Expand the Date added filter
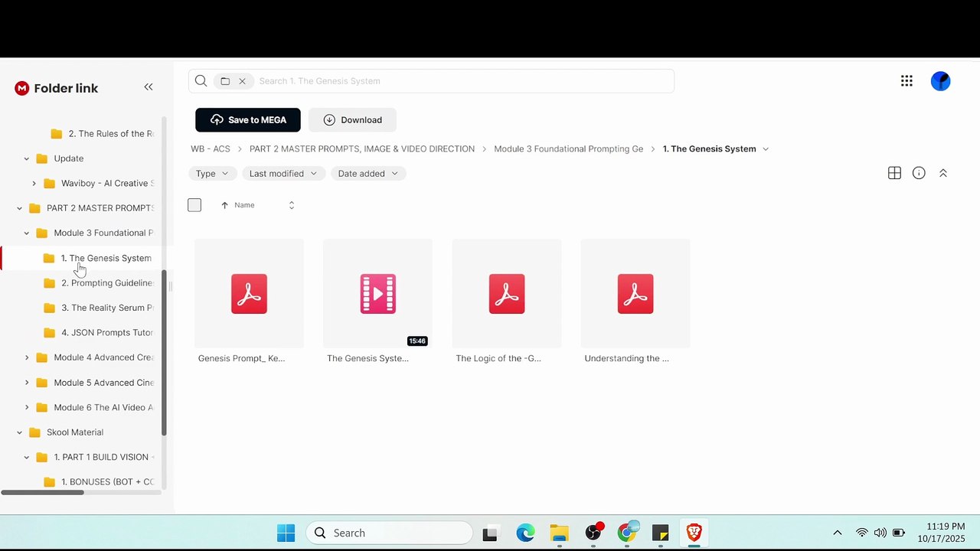Viewport: 980px width, 551px height. coord(368,174)
